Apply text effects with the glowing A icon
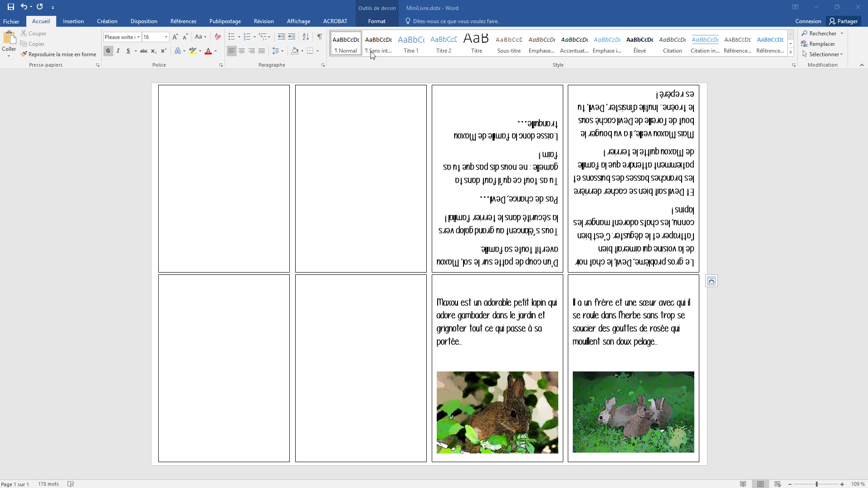The image size is (868, 488). click(178, 51)
